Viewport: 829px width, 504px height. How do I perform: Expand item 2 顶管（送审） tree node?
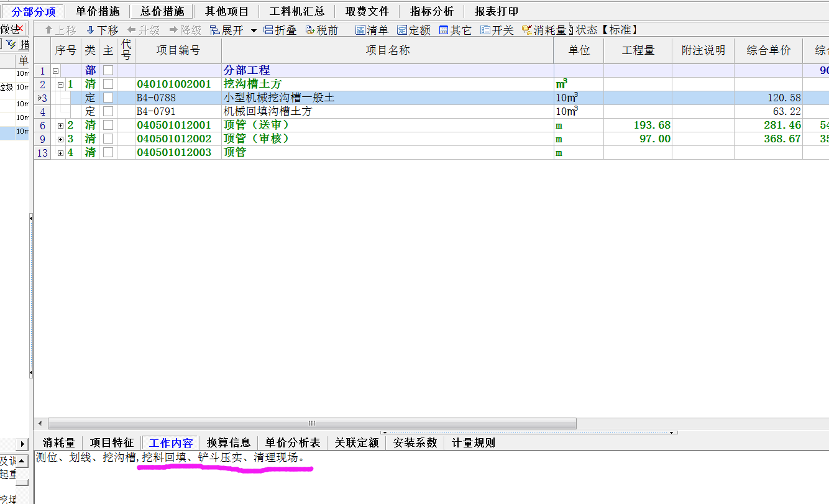60,126
